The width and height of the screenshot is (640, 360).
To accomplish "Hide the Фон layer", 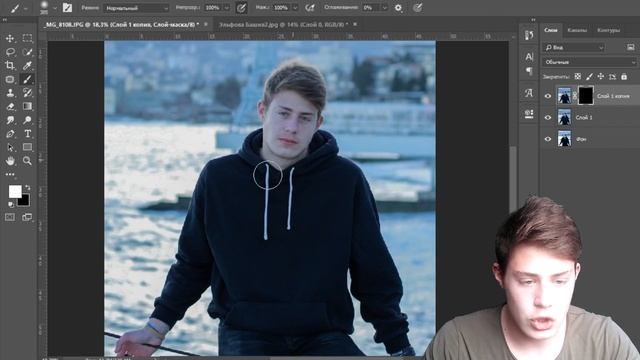I will pos(548,139).
